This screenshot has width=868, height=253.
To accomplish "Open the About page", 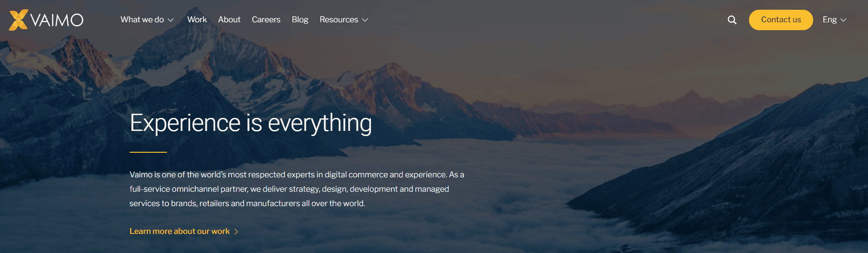I will [229, 19].
